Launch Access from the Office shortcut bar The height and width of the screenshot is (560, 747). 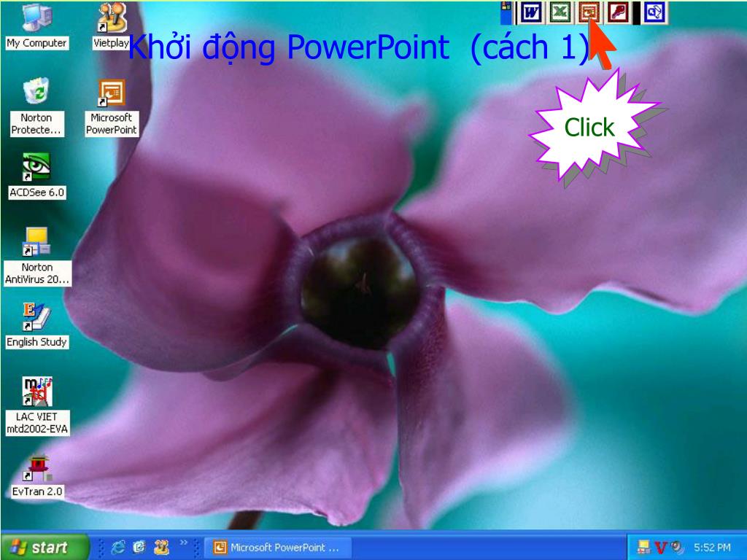pyautogui.click(x=618, y=12)
